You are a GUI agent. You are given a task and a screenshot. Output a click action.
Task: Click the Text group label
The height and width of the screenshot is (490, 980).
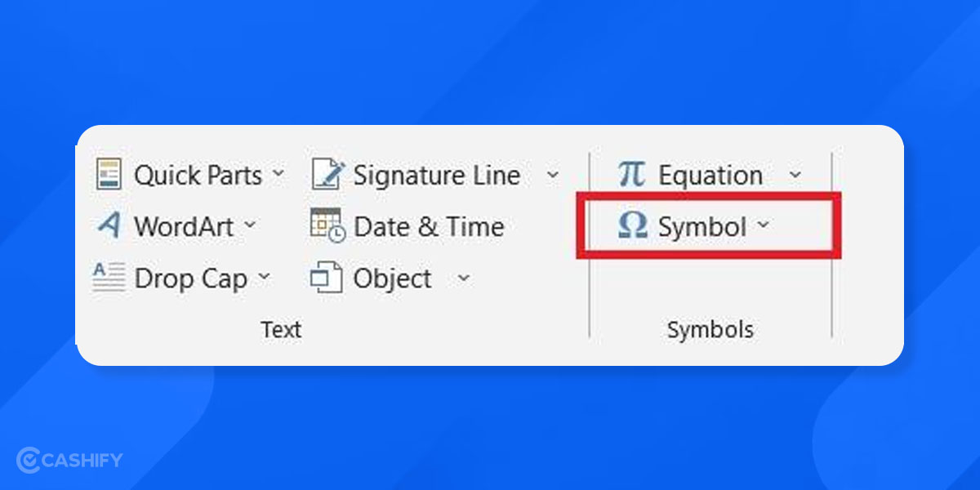click(x=281, y=329)
